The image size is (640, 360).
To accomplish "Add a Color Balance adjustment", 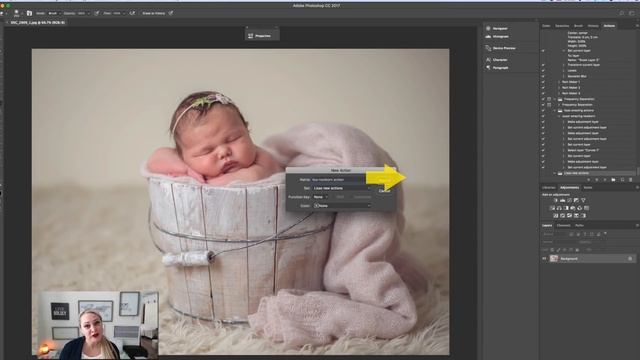I will pos(559,208).
